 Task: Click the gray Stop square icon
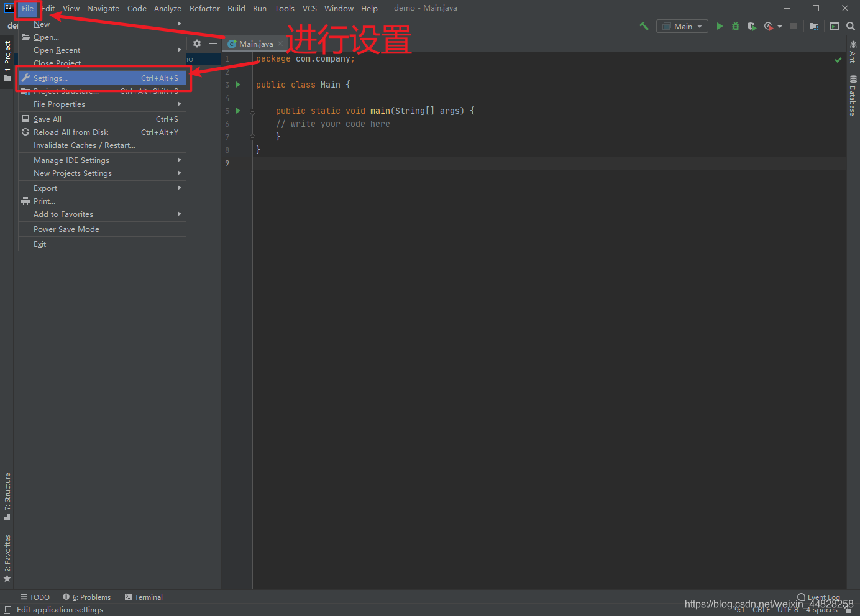point(794,26)
